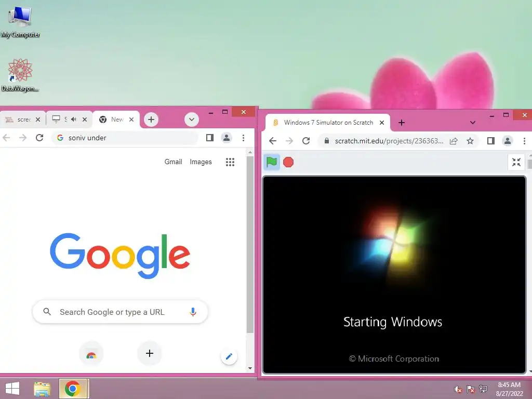Open the Windows Start button
Screen dimensions: 532x399
(x=12, y=389)
